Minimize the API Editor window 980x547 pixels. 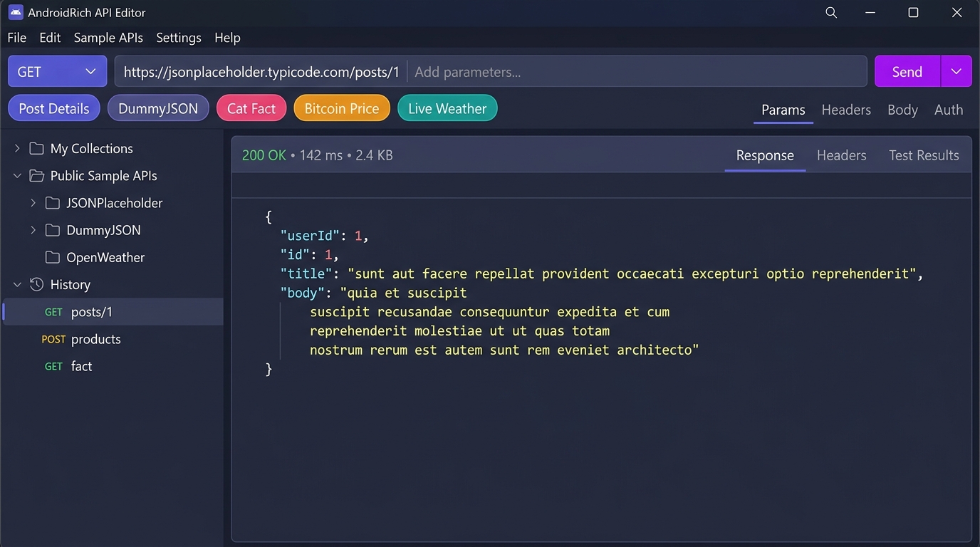click(870, 12)
